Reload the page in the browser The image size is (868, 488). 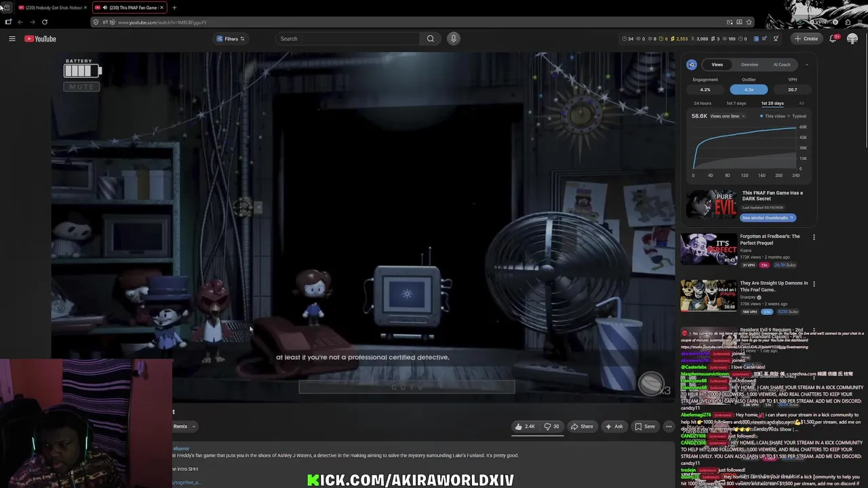pos(44,22)
